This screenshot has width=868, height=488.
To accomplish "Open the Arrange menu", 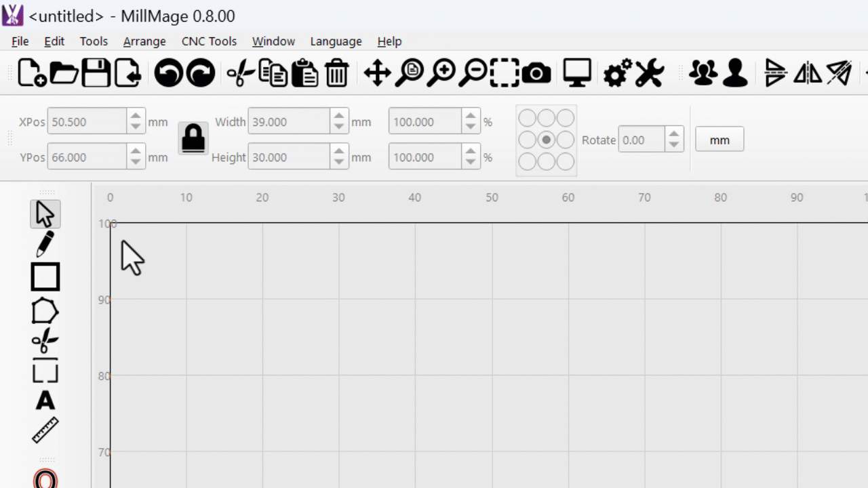I will pyautogui.click(x=144, y=41).
